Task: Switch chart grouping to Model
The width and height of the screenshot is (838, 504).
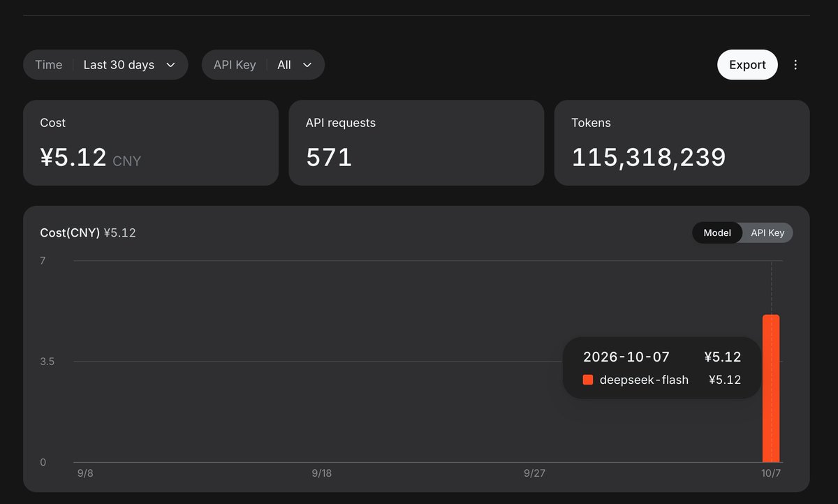Action: pyautogui.click(x=717, y=233)
